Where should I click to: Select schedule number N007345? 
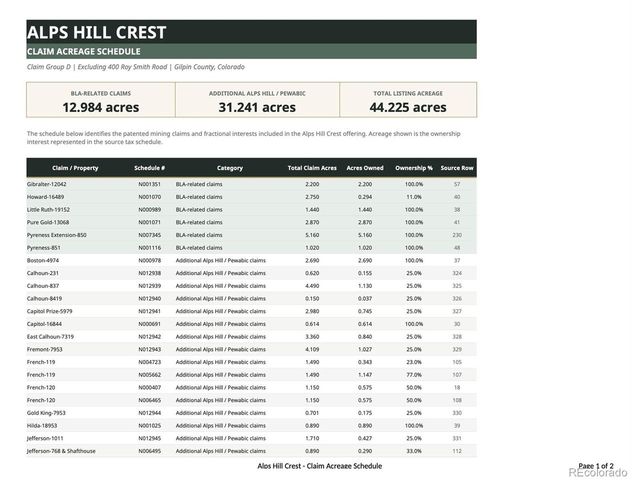(149, 235)
